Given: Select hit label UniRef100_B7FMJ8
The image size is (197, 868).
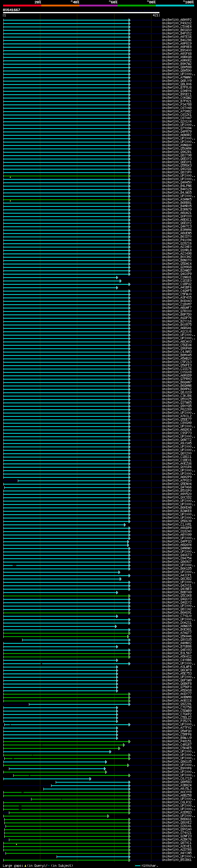Looking at the screenshot, I should click(x=177, y=88).
